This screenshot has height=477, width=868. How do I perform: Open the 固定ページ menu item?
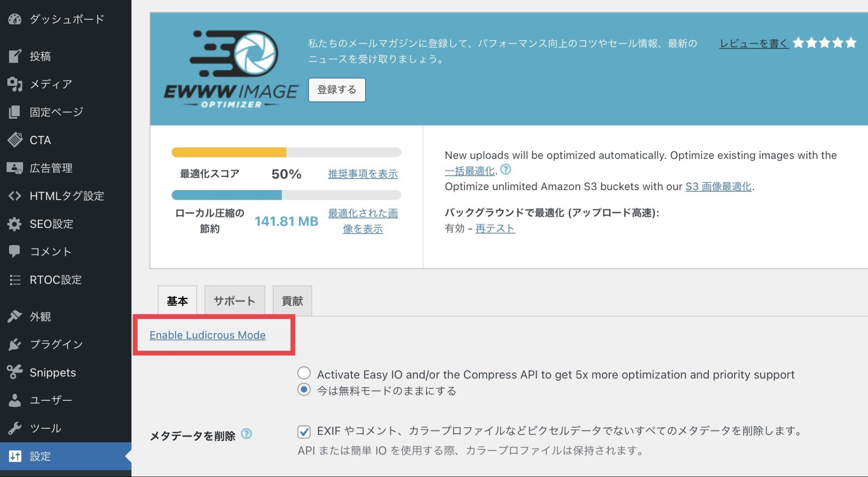click(x=66, y=112)
